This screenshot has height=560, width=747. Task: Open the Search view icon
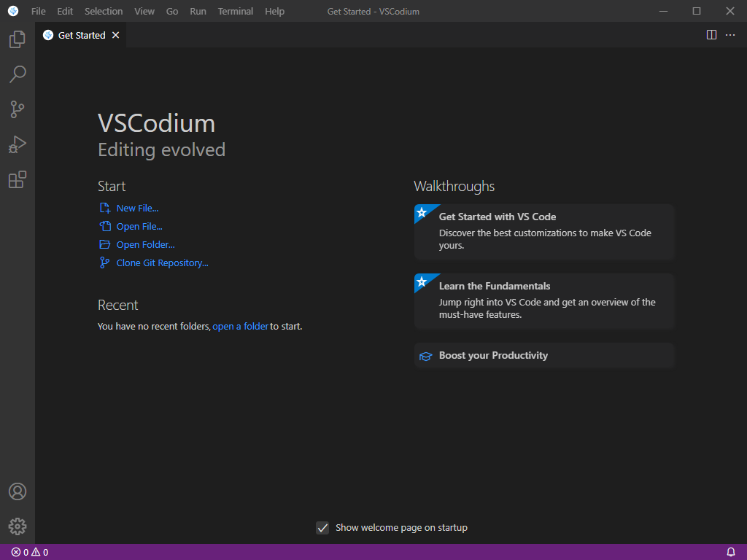pos(18,74)
